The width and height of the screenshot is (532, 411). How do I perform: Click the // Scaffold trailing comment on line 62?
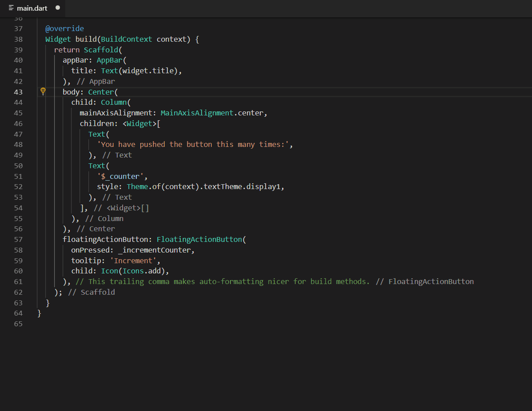click(91, 292)
